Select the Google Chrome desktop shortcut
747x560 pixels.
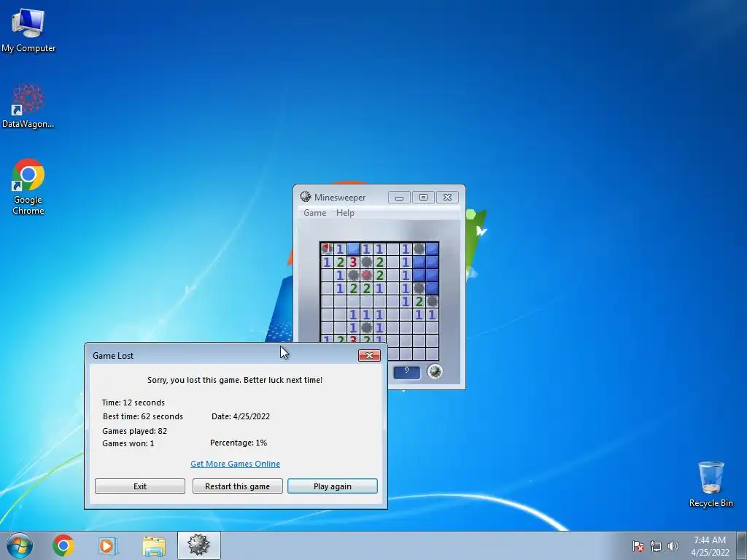click(28, 187)
